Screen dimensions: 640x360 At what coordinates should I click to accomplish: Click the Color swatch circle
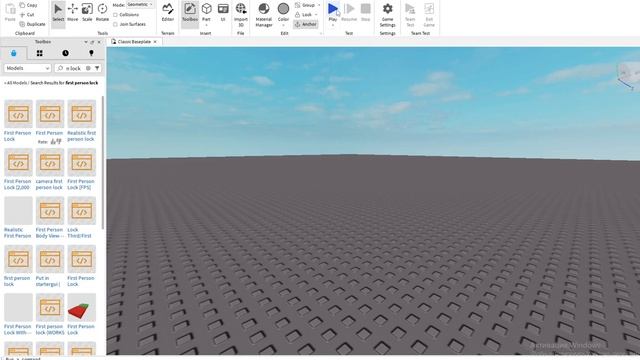[283, 9]
